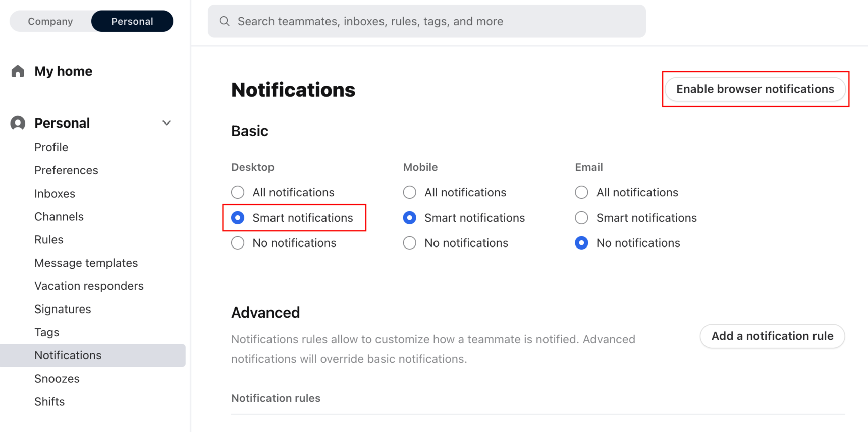Choose Email Smart notifications radio

tap(581, 218)
